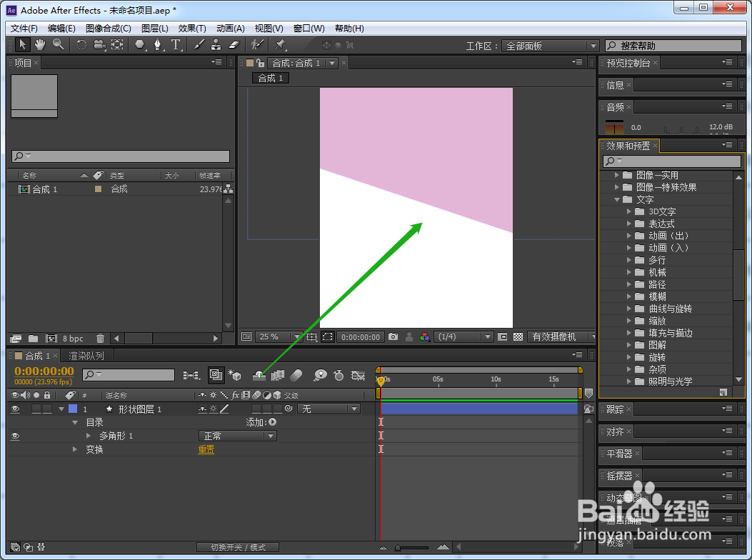
Task: Click the timeline zoom slider
Action: click(411, 547)
